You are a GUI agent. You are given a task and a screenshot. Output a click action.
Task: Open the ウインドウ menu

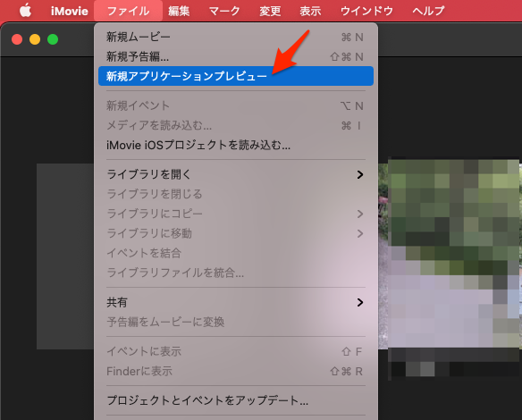pos(366,11)
